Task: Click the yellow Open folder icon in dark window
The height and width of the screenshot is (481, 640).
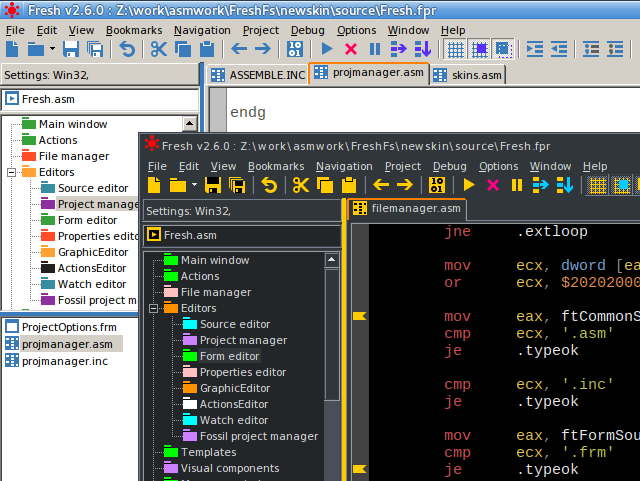Action: coord(178,185)
